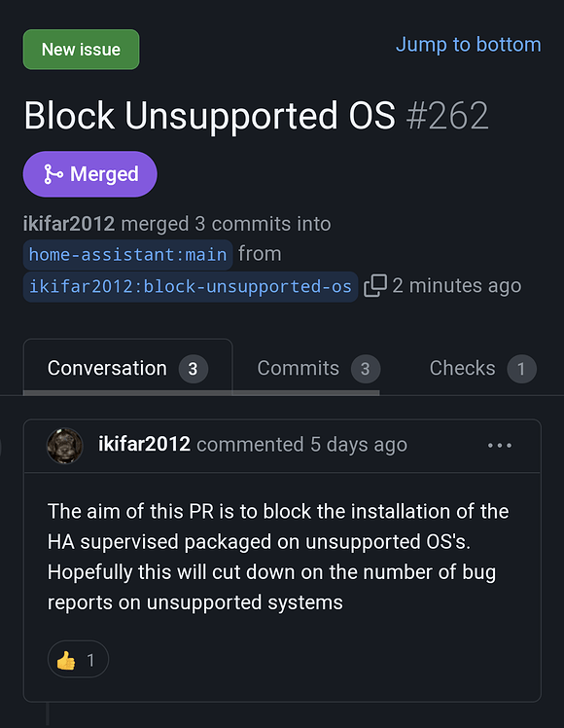The height and width of the screenshot is (728, 564).
Task: Open ikifar2012 comment author link
Action: [144, 444]
